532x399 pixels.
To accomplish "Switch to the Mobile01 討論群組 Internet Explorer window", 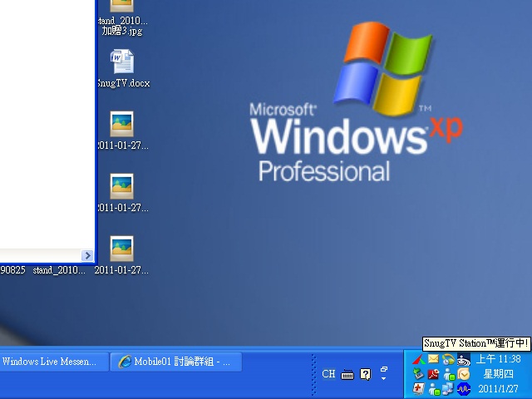I will 176,362.
